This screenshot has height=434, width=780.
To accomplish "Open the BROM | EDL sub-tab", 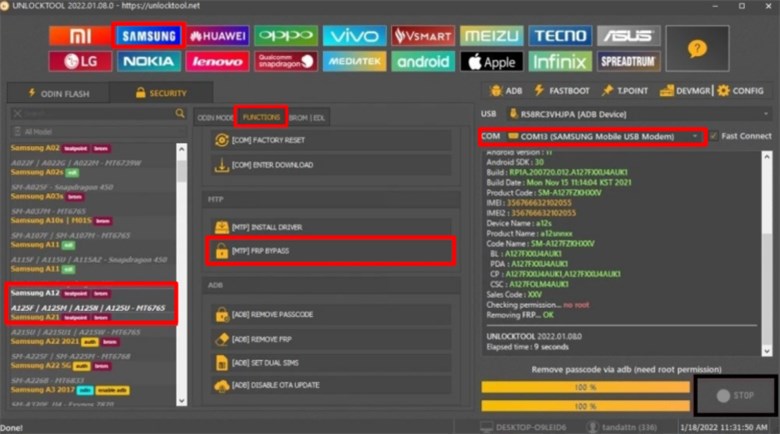I will [x=307, y=117].
